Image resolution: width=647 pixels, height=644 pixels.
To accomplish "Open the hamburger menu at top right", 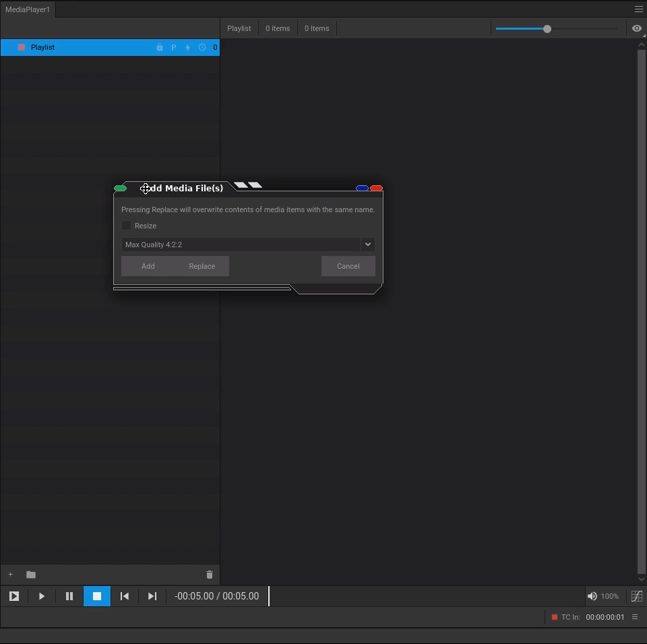I will coord(638,9).
